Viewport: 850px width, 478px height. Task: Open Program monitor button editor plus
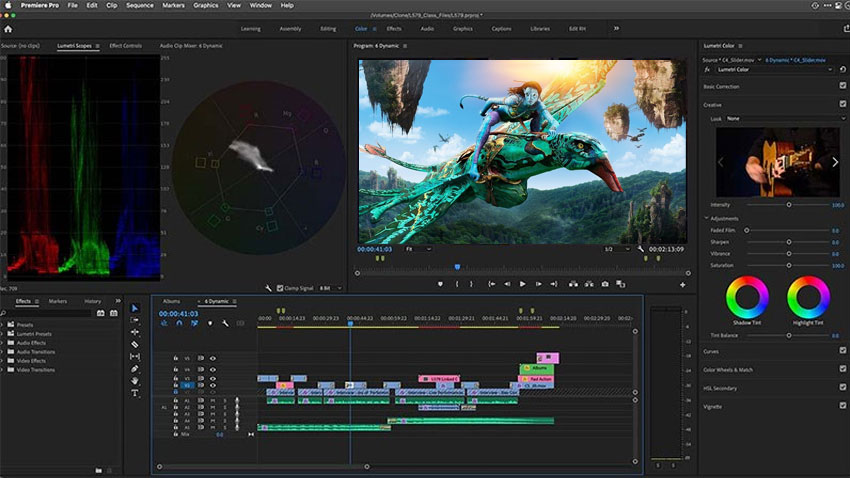pyautogui.click(x=682, y=285)
